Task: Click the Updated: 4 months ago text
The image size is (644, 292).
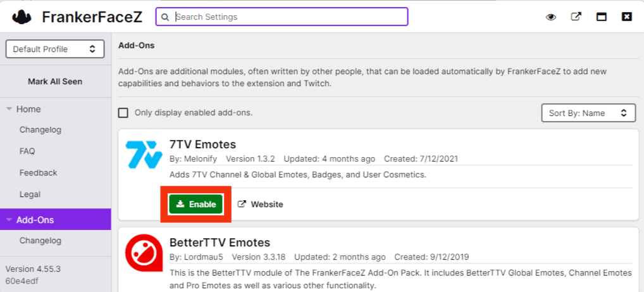Action: pos(330,159)
